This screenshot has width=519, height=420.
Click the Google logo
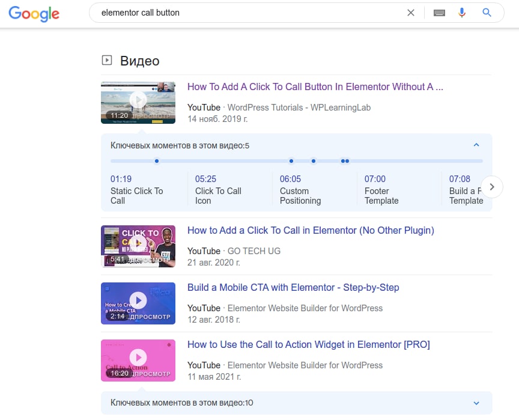coord(34,14)
